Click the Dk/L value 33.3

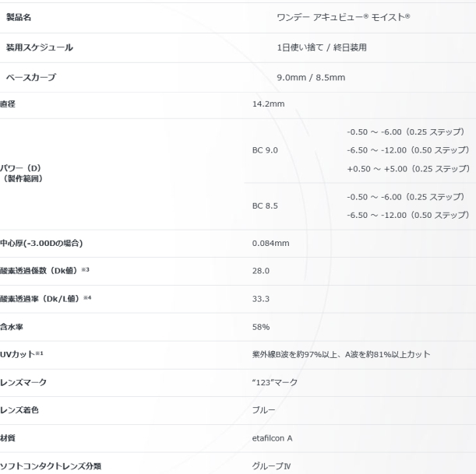(x=261, y=297)
